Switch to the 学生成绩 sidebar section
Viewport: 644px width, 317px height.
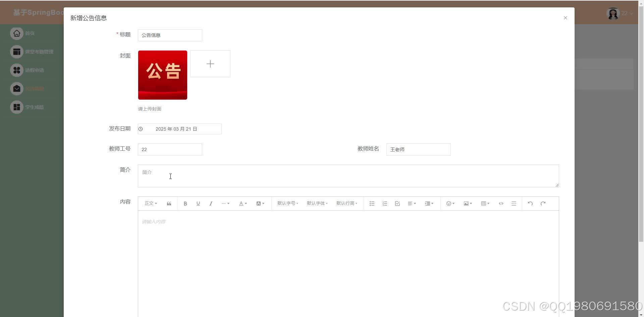[35, 107]
